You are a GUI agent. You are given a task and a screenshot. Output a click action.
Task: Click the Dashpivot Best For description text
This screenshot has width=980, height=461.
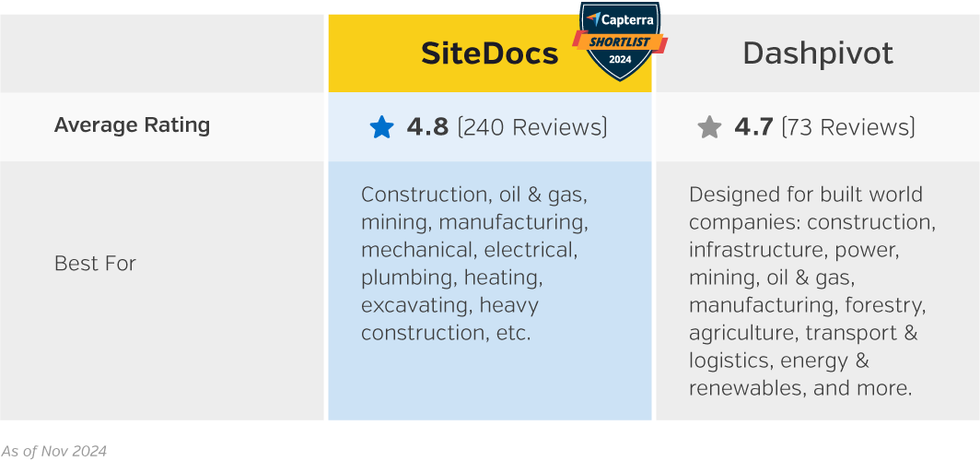point(811,291)
